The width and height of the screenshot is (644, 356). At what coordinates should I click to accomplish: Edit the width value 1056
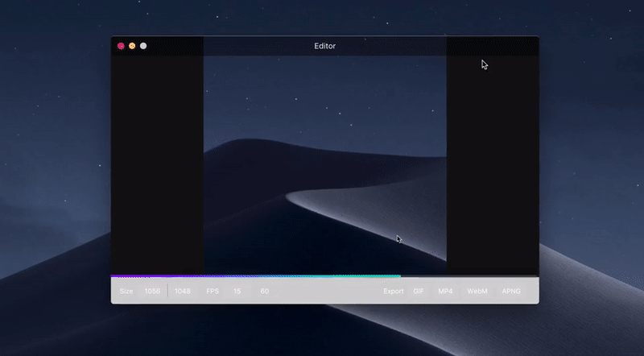pyautogui.click(x=152, y=291)
